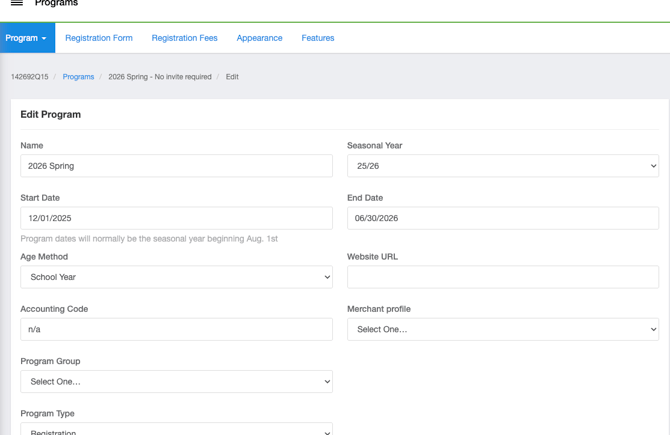Expand the Age Method dropdown
This screenshot has width=670, height=435.
(176, 277)
